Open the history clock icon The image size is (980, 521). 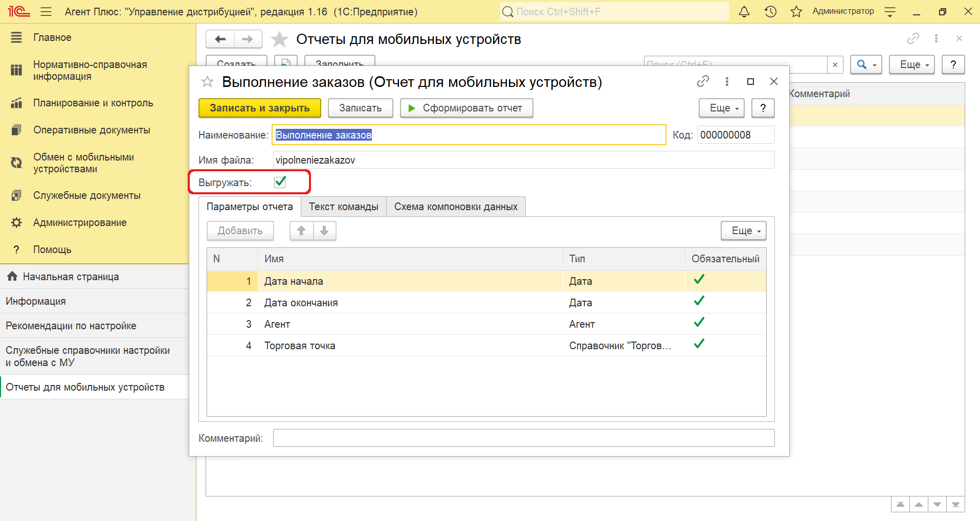[x=770, y=12]
